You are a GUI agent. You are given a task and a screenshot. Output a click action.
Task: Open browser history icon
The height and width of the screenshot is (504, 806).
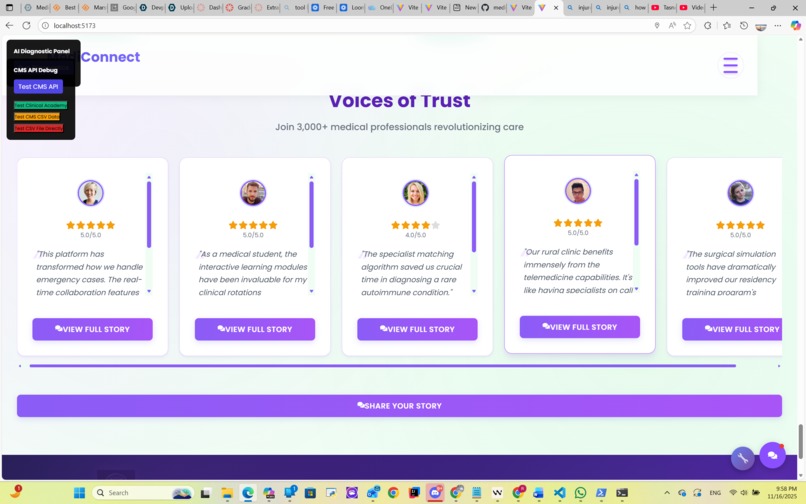(744, 25)
